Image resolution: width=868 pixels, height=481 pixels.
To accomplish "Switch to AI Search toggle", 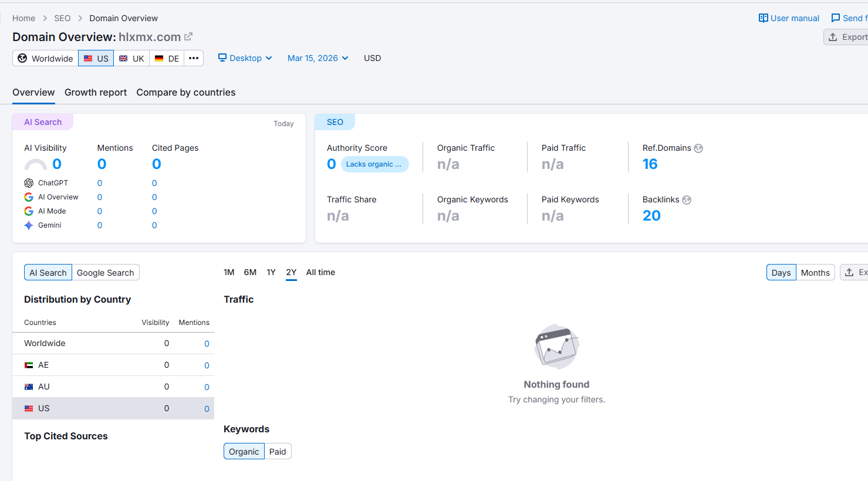I will [x=48, y=272].
